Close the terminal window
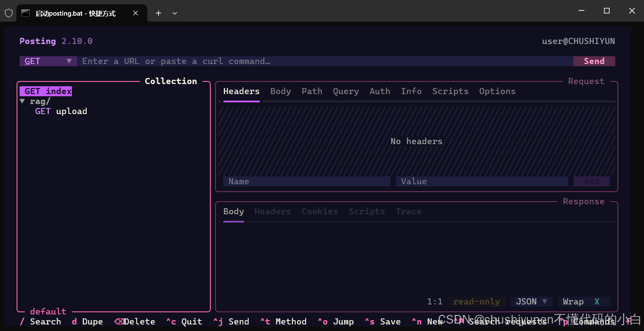Image resolution: width=644 pixels, height=331 pixels. tap(632, 11)
